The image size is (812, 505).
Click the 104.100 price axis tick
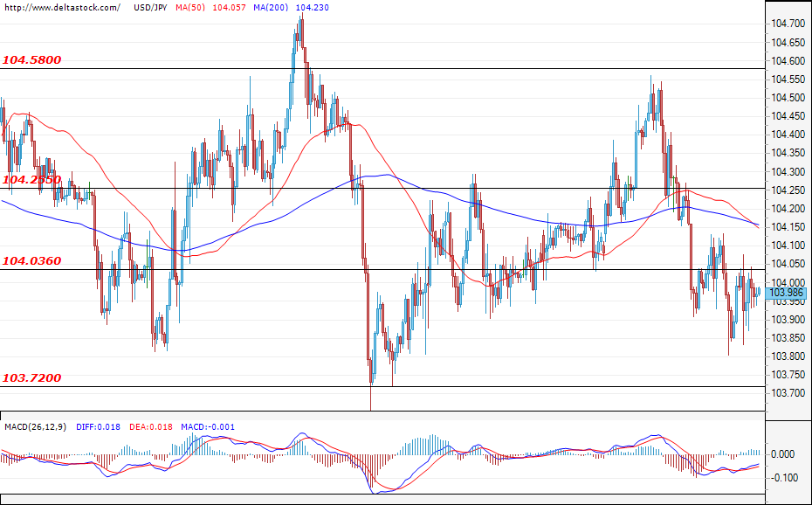click(x=788, y=246)
